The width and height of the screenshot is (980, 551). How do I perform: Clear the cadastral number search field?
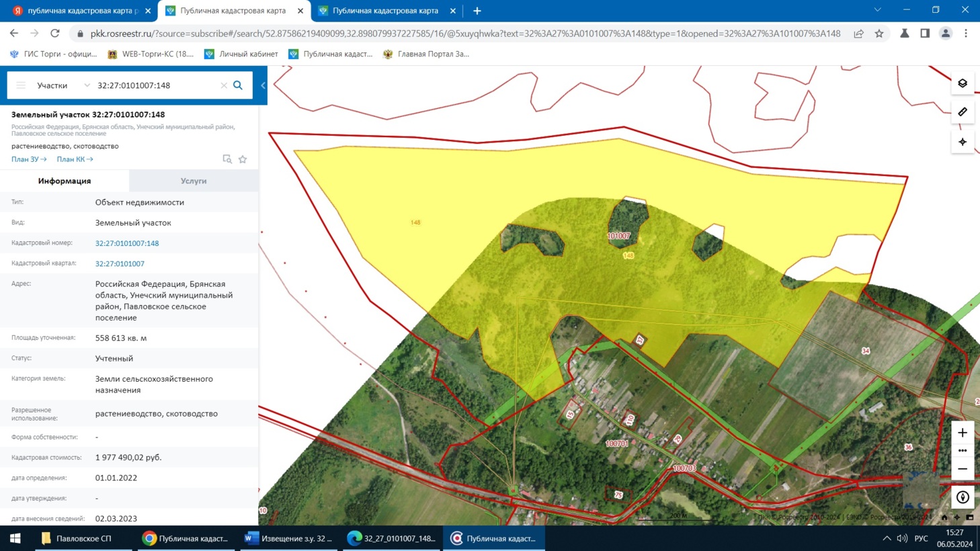(x=224, y=85)
